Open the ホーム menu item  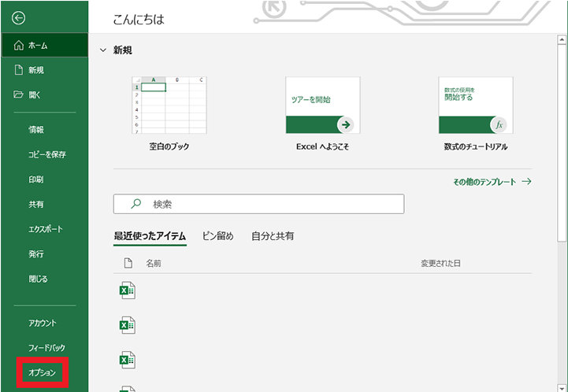click(x=45, y=45)
